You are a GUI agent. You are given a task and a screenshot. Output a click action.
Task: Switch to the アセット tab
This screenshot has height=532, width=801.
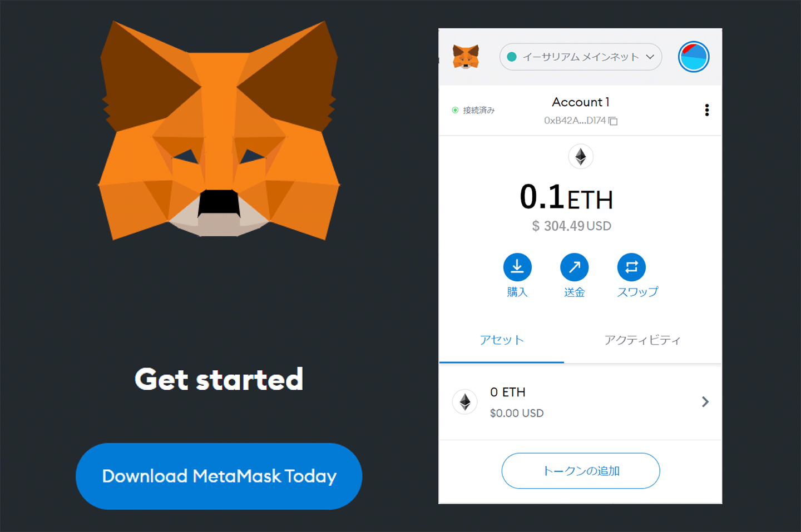click(x=502, y=340)
